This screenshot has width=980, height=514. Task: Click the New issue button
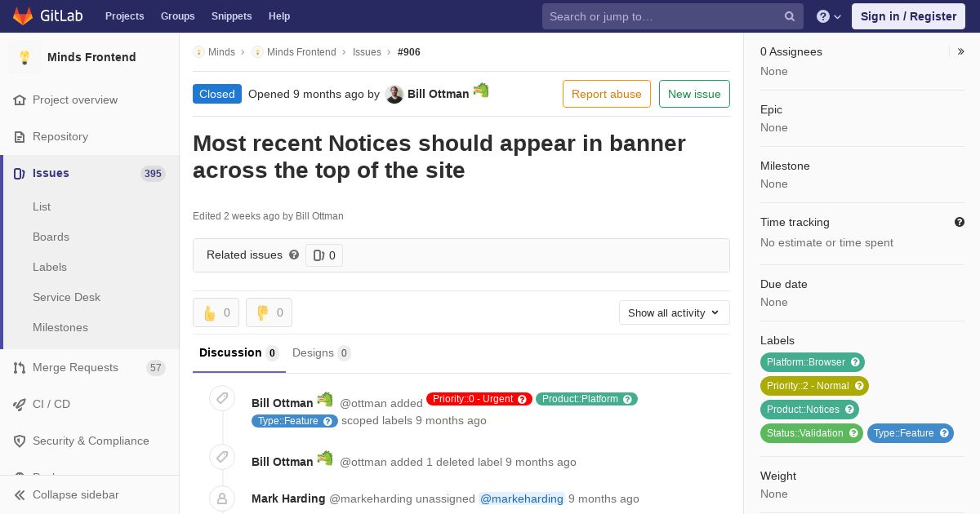click(694, 94)
